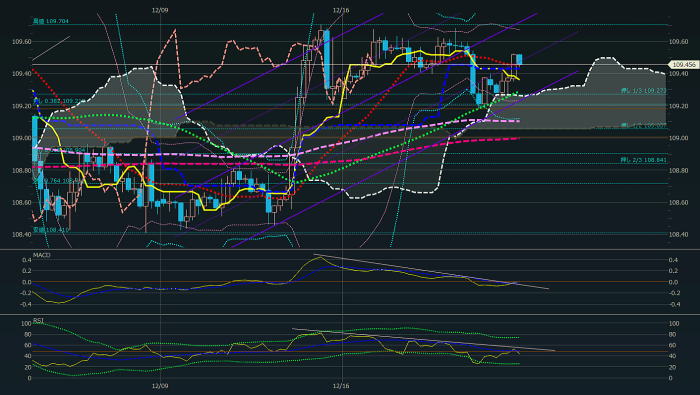This screenshot has width=700, height=395.
Task: Click the 12/09 date label below the RSI panel
Action: point(160,385)
